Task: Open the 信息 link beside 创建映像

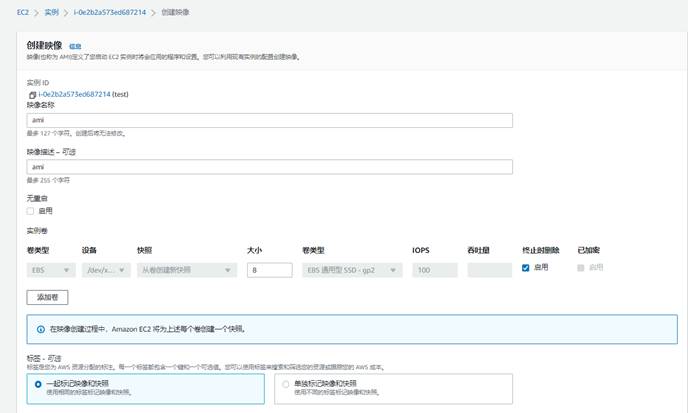Action: click(75, 46)
